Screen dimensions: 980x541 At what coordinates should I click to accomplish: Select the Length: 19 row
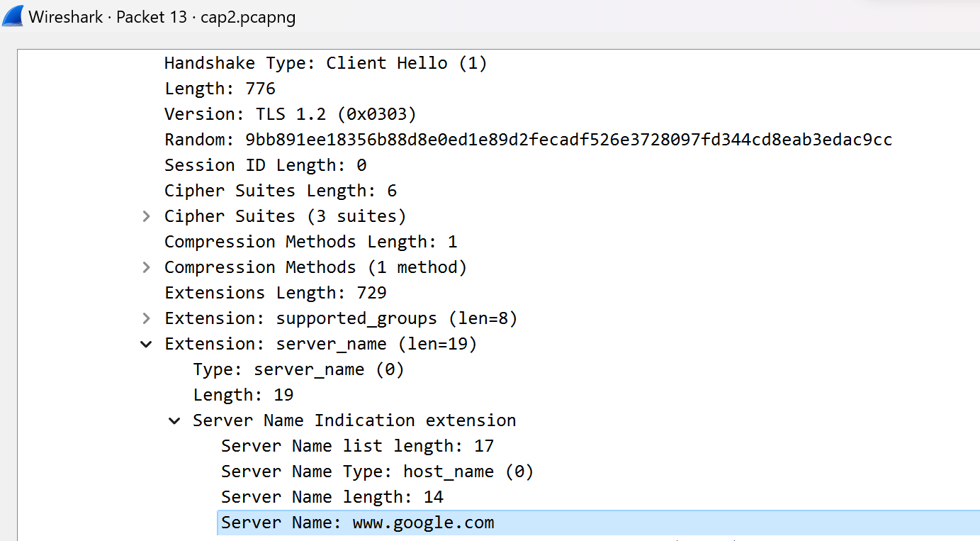pyautogui.click(x=243, y=395)
